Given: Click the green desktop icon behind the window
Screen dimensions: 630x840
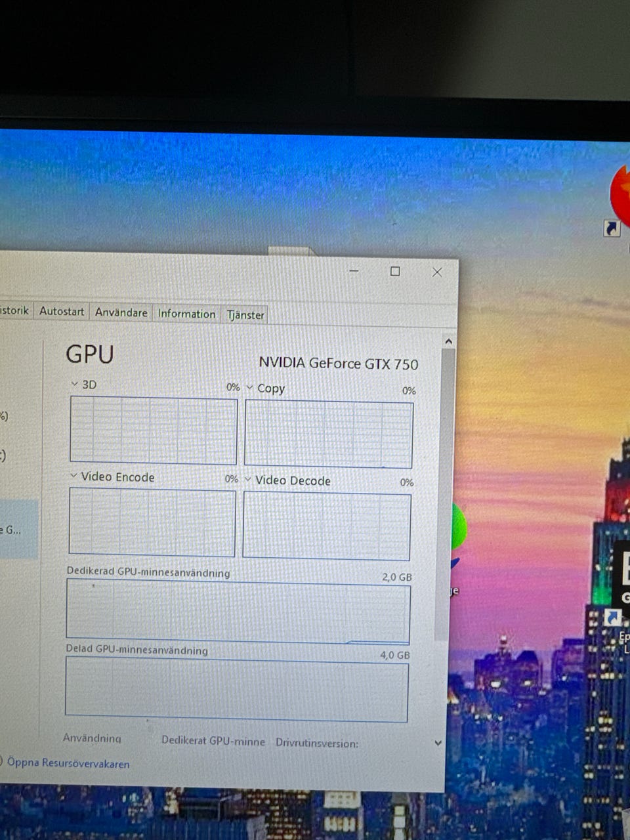Looking at the screenshot, I should (458, 528).
